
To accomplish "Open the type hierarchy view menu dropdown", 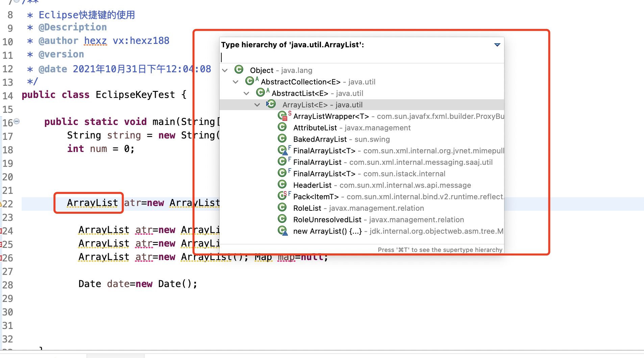I will [x=497, y=45].
